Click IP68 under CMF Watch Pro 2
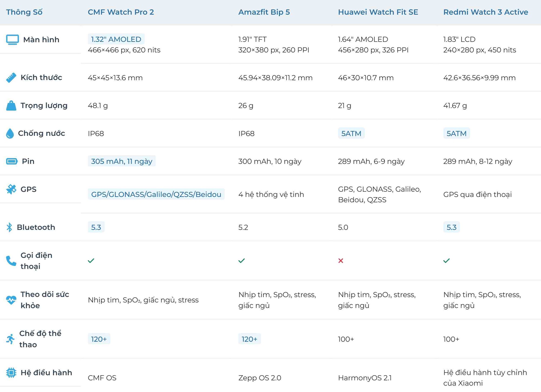Viewport: 541px width, 392px height. (96, 134)
